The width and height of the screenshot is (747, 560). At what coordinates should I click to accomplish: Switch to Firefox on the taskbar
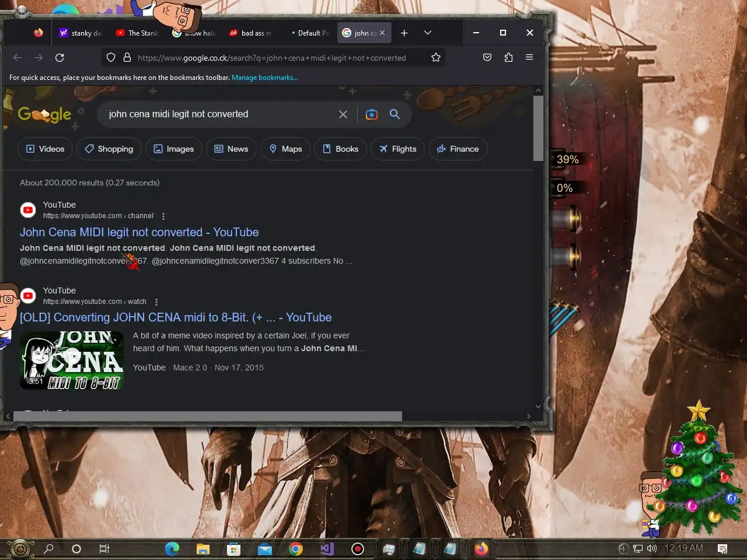(481, 549)
